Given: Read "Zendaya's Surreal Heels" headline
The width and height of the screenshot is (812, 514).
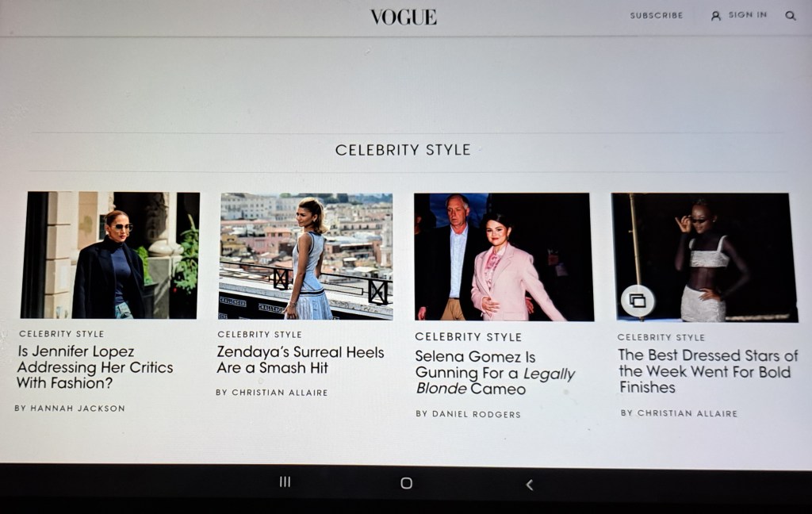Looking at the screenshot, I should coord(300,359).
